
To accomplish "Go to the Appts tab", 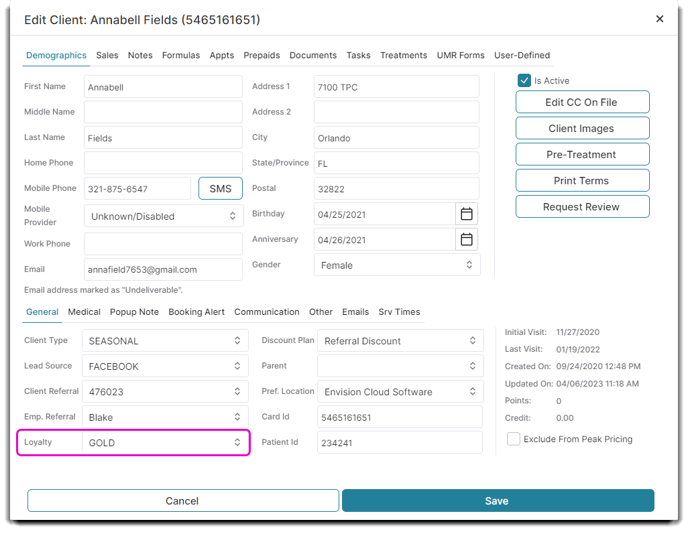I will coord(222,55).
